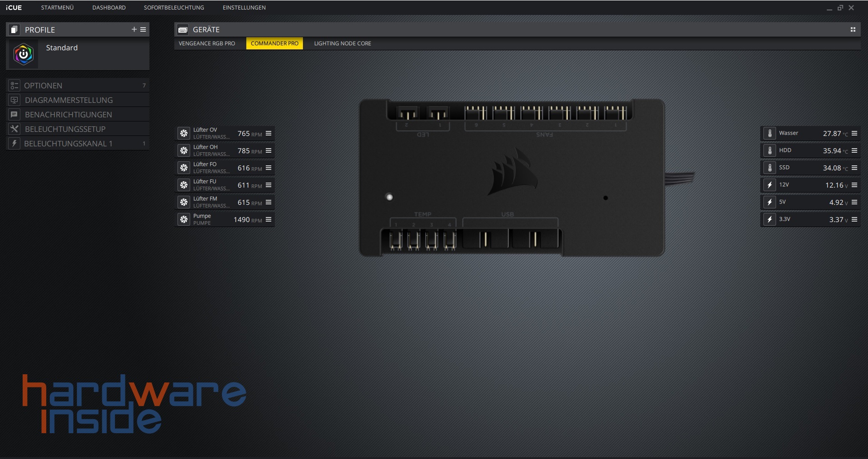Add a new profile with the plus button
This screenshot has height=459, width=868.
tap(134, 29)
